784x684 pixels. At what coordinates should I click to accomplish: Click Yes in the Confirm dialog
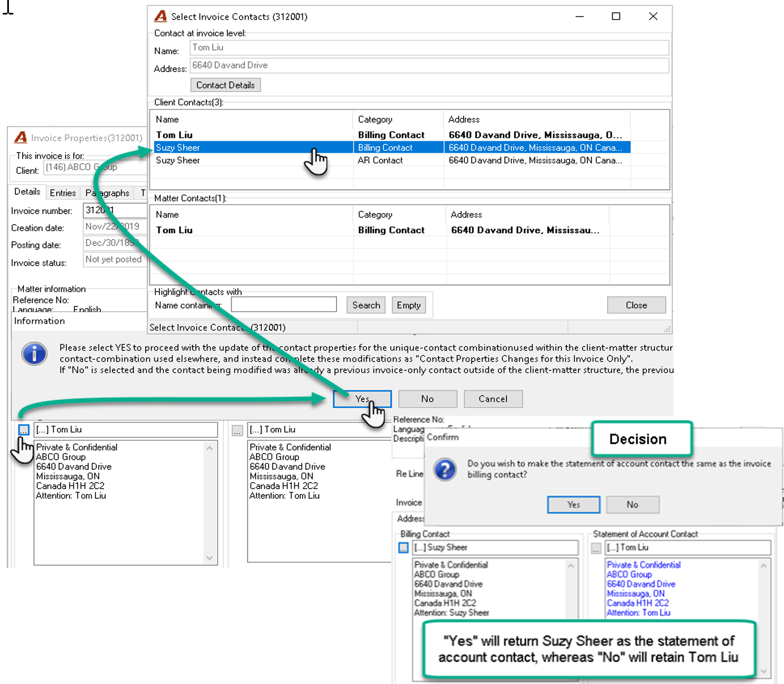(x=574, y=504)
